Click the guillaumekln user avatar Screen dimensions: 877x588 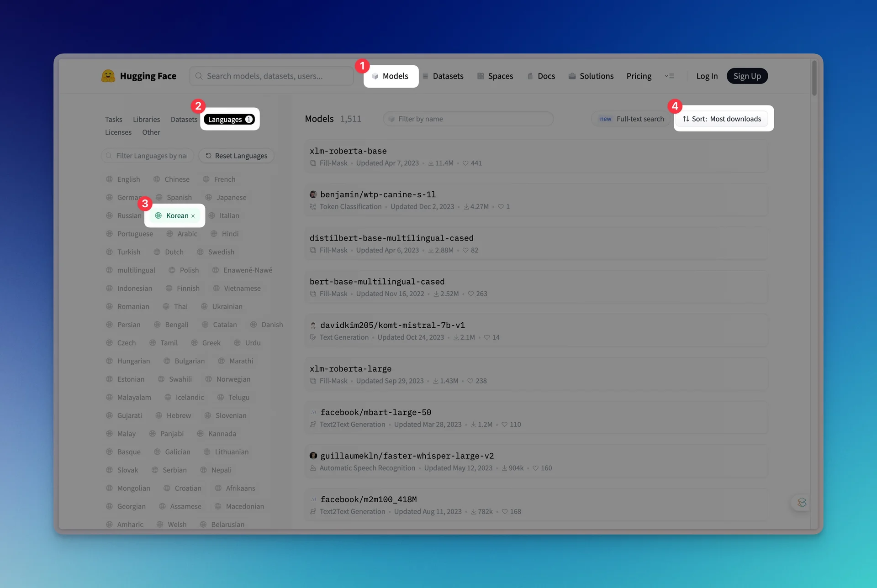click(x=313, y=456)
